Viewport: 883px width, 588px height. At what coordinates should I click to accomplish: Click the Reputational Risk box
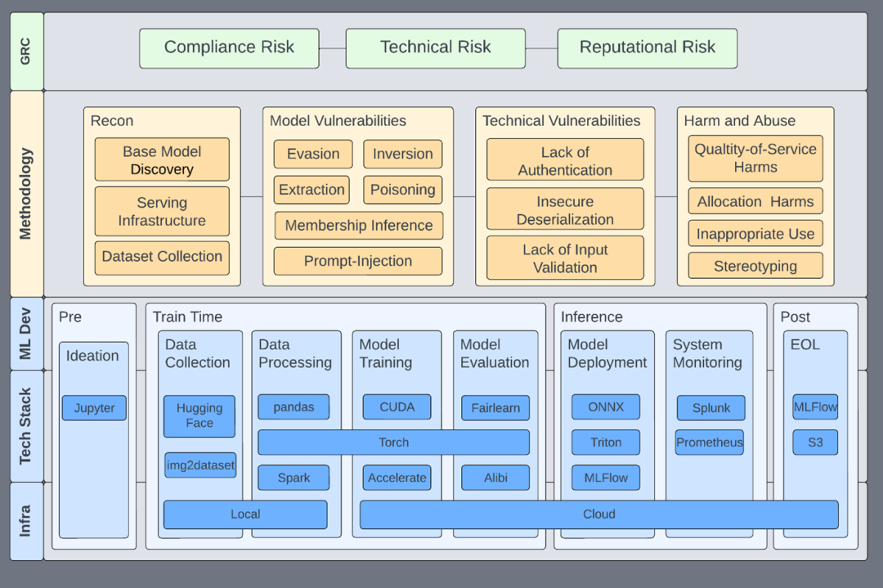(x=647, y=48)
